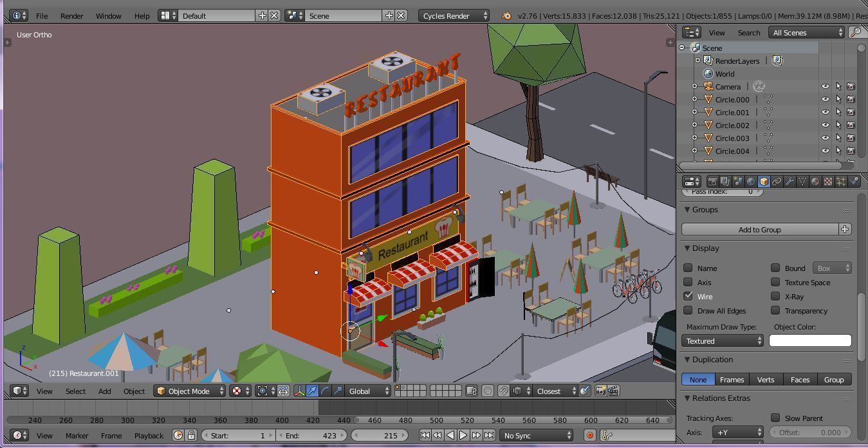Click the record auto-keyframe button
Viewport: 868px width, 448px height.
click(589, 435)
